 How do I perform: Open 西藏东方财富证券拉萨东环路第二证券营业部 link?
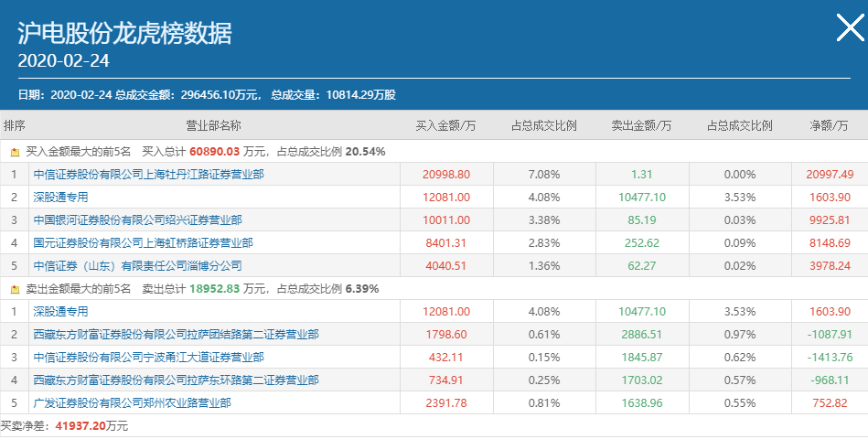point(177,380)
